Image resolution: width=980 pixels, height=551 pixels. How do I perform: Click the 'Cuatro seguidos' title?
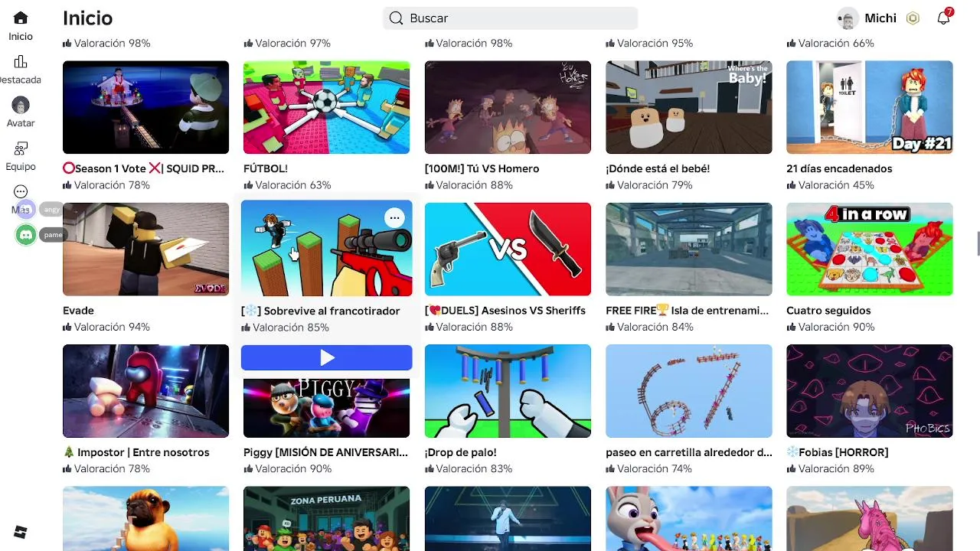[x=828, y=311]
